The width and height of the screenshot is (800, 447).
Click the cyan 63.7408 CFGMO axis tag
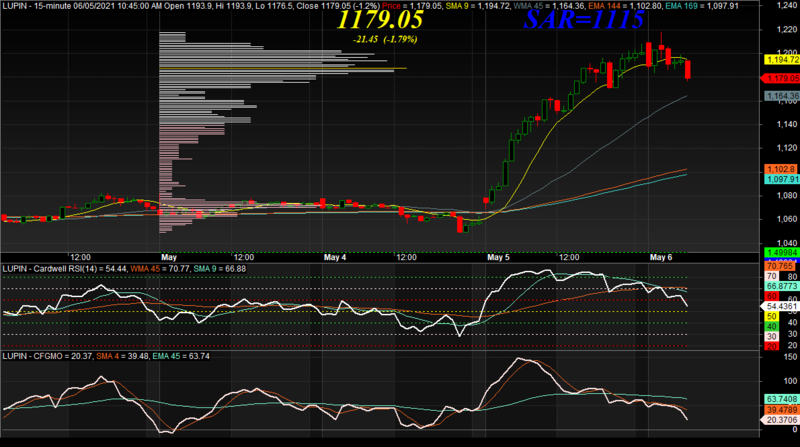point(782,399)
